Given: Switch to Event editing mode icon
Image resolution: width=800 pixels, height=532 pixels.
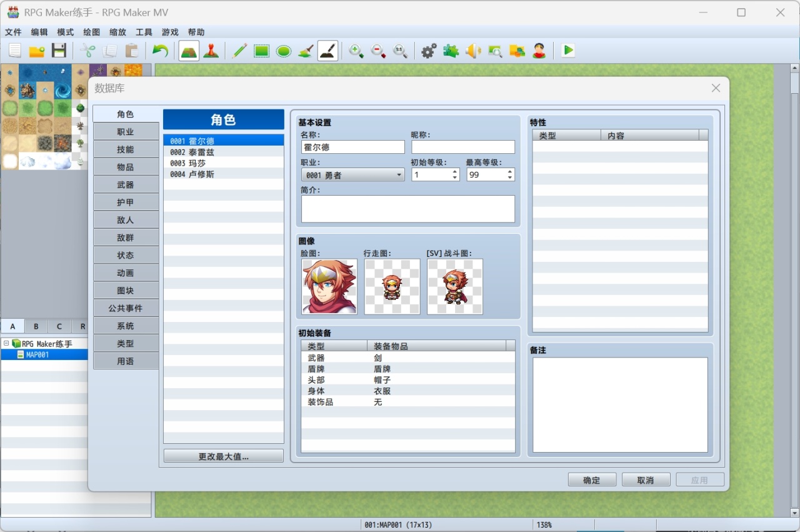Looking at the screenshot, I should pos(211,51).
